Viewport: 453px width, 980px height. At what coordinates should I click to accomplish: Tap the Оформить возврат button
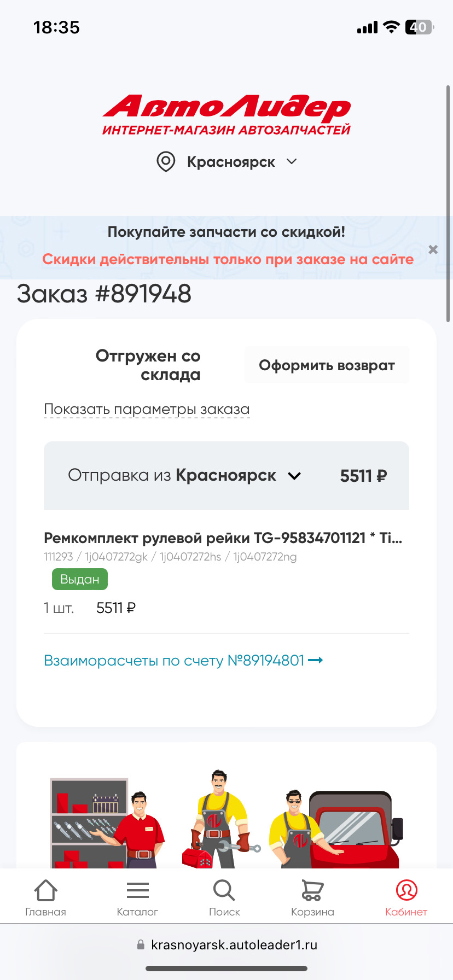click(x=327, y=365)
